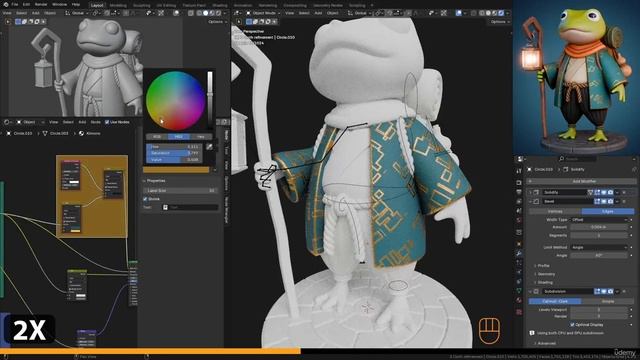Toggle the Use Nodes checkbox
The width and height of the screenshot is (640, 360).
107,122
